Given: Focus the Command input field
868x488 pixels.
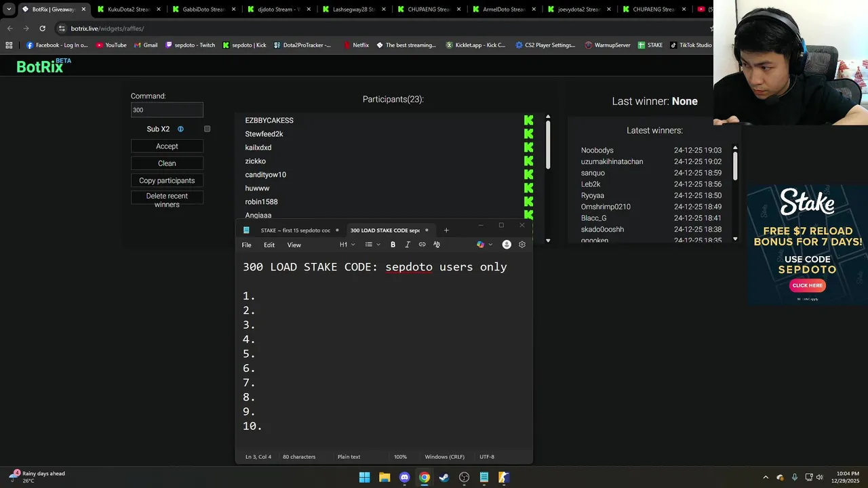Looking at the screenshot, I should pyautogui.click(x=167, y=110).
